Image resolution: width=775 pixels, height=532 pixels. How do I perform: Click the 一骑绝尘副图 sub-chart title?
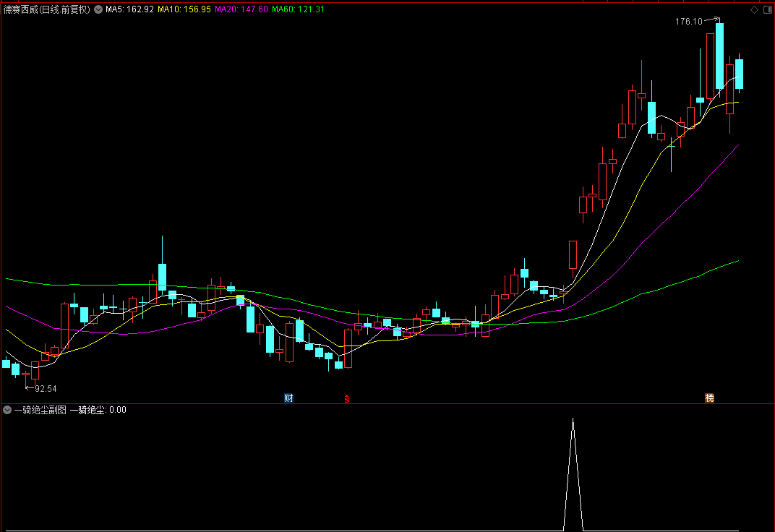40,410
